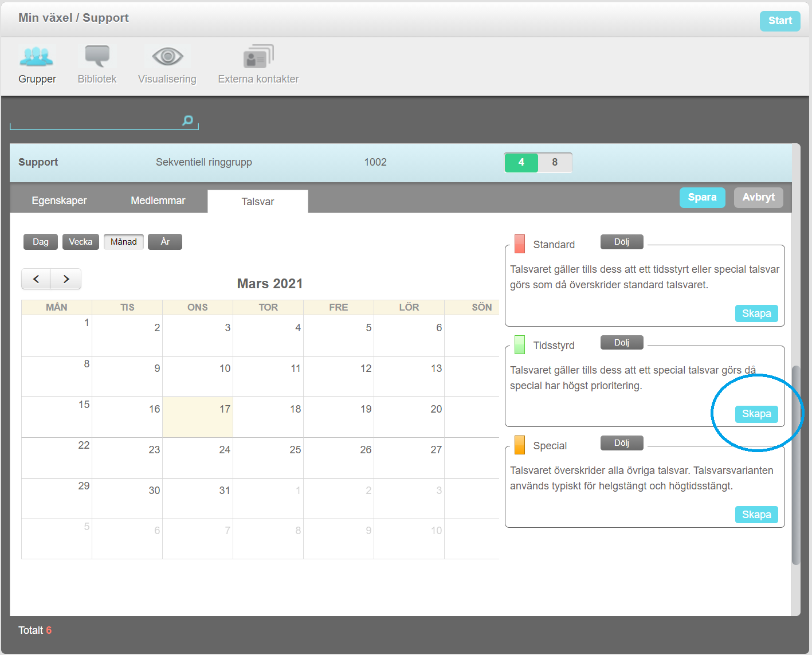Select March 27 calendar cell
The width and height of the screenshot is (812, 655).
(409, 458)
